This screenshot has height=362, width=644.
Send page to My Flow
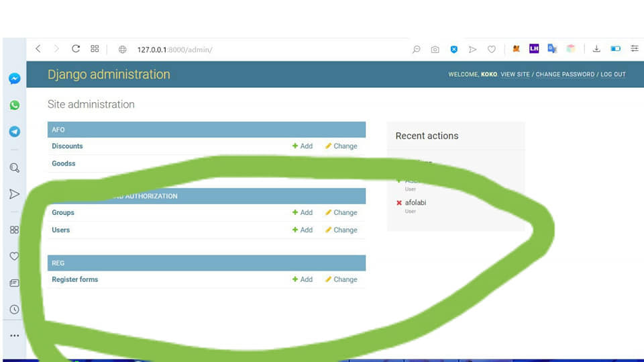(473, 50)
